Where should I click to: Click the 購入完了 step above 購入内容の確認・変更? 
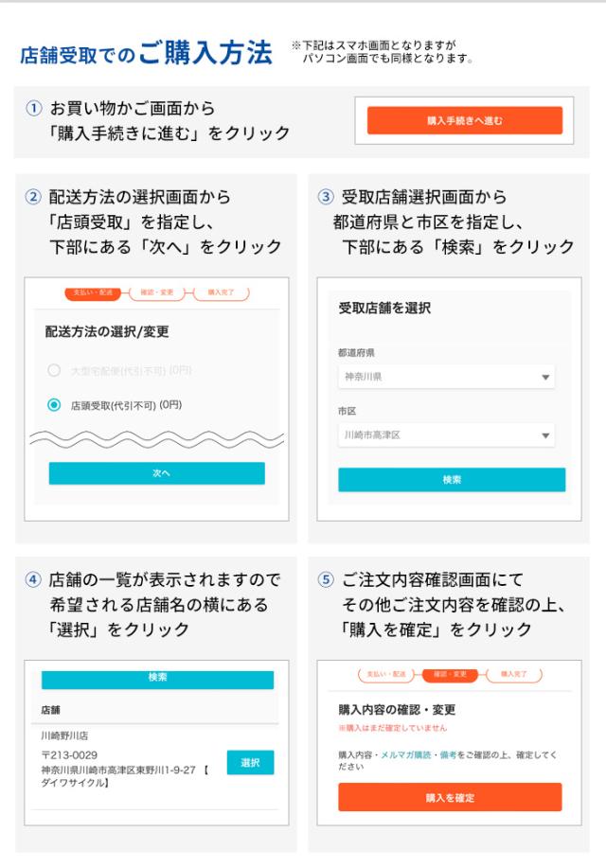pos(515,674)
